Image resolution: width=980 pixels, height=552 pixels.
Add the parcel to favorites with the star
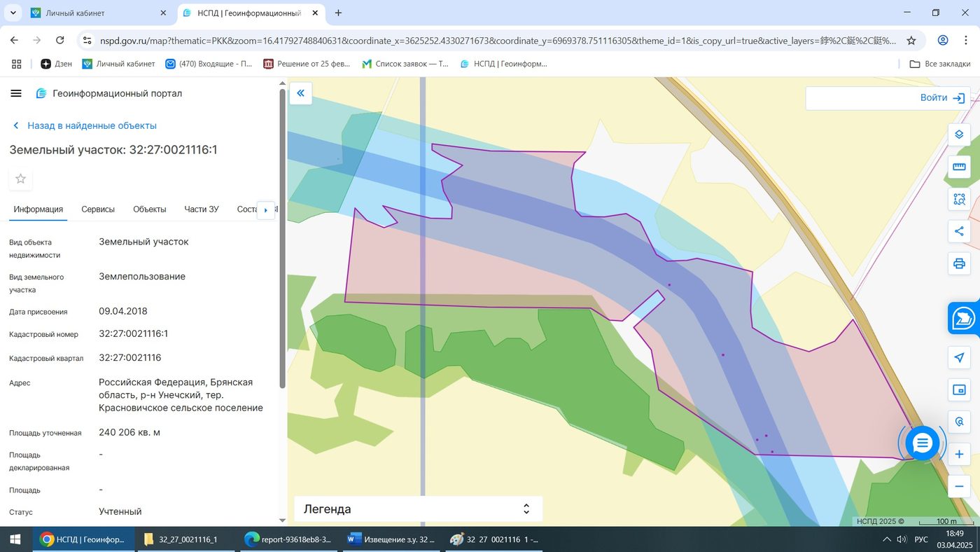coord(20,179)
